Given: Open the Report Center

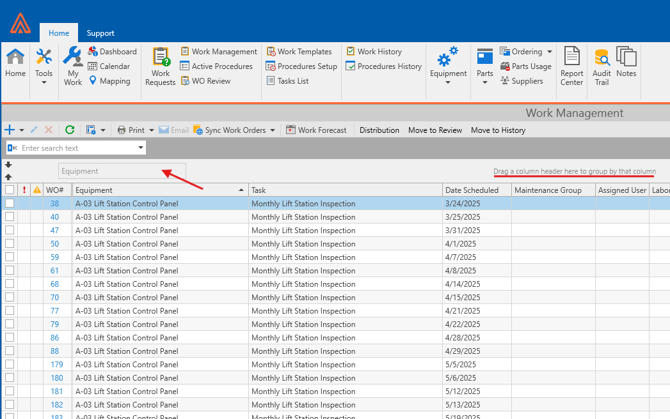Looking at the screenshot, I should pyautogui.click(x=571, y=66).
